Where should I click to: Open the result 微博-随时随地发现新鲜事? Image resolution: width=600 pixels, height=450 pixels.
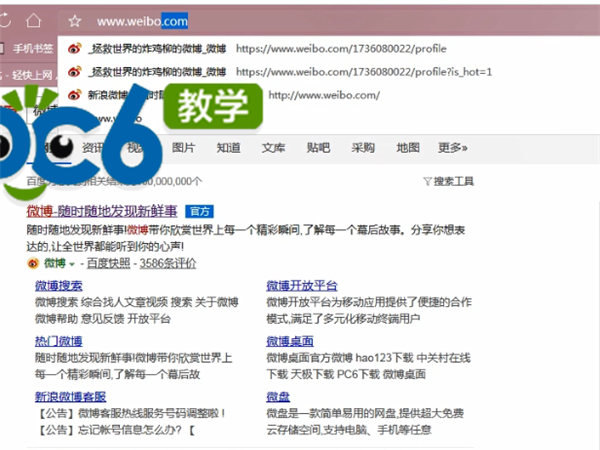click(102, 211)
